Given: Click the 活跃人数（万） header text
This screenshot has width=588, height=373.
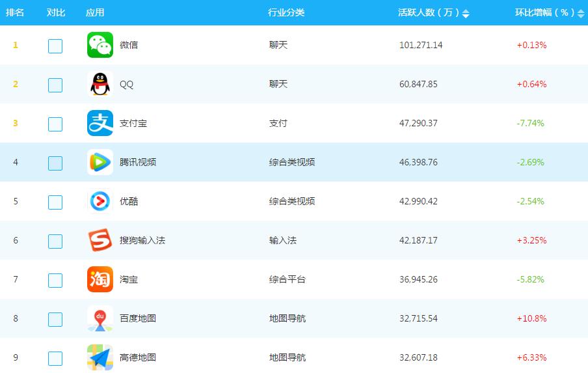Looking at the screenshot, I should [429, 12].
